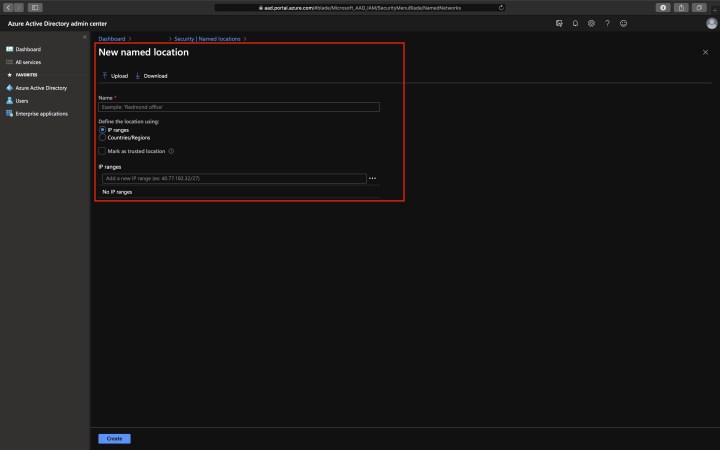Open portal settings gear
720x450 pixels.
591,23
